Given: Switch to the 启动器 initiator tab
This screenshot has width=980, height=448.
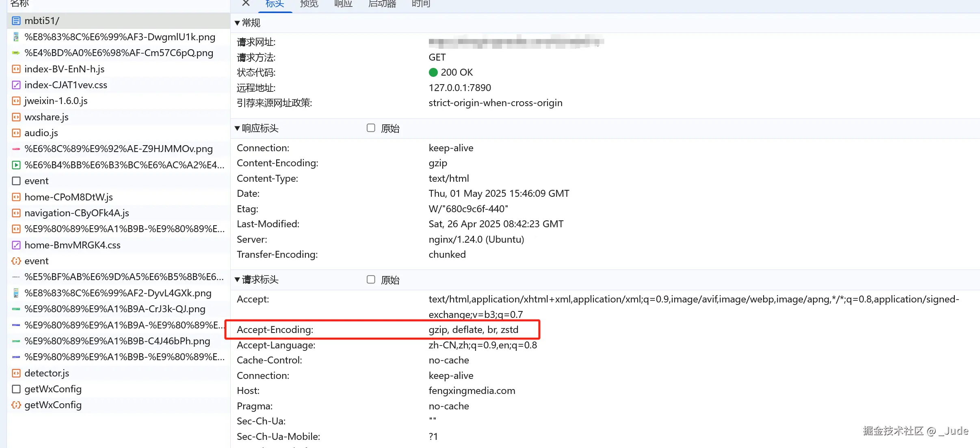Looking at the screenshot, I should pyautogui.click(x=382, y=4).
